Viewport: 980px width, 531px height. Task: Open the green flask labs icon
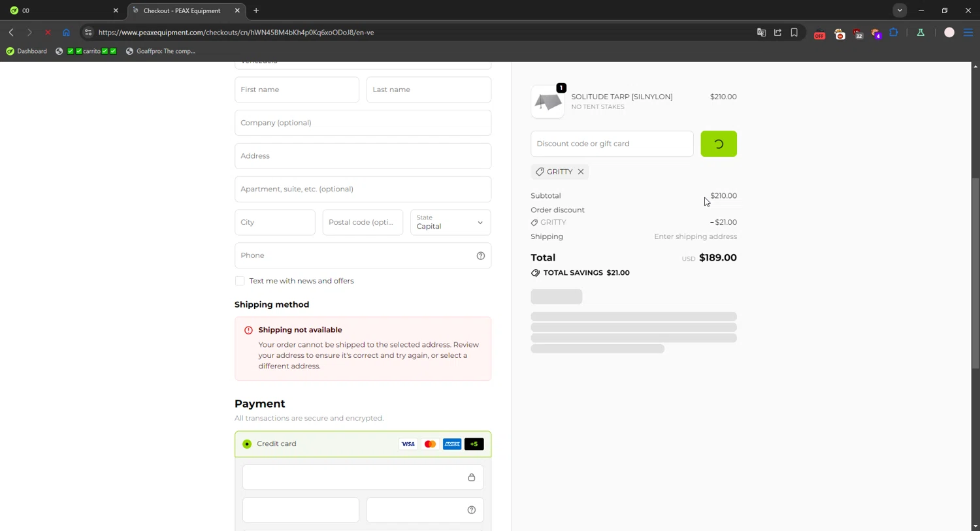click(x=921, y=32)
